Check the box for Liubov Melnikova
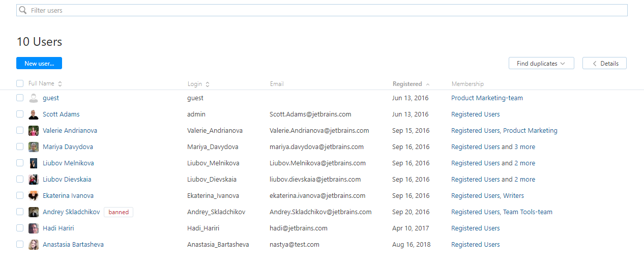644x263 pixels. [x=20, y=163]
